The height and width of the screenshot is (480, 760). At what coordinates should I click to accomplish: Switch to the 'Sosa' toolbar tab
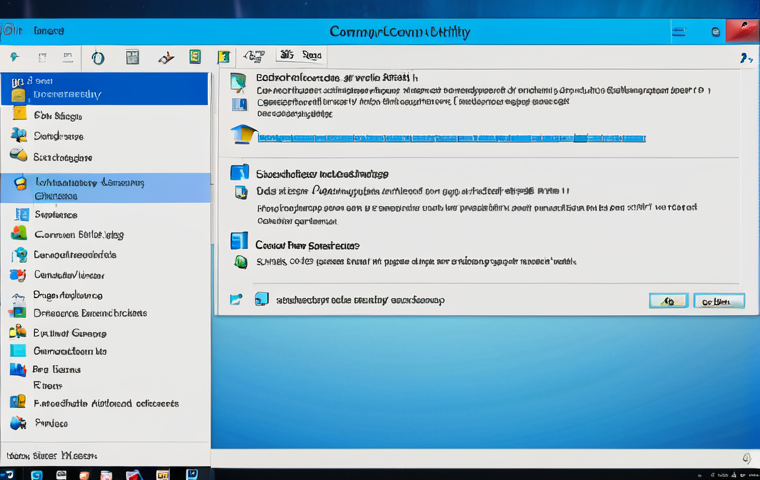(312, 55)
